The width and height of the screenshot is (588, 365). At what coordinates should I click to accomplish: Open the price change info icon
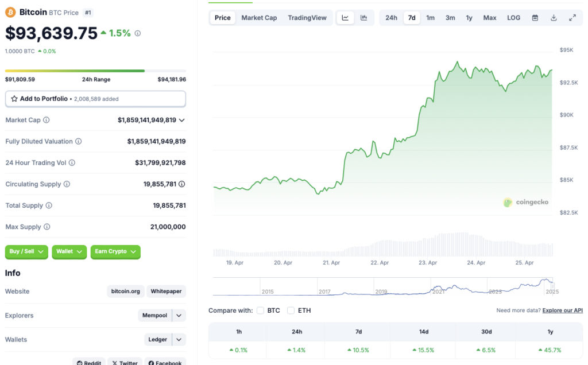pyautogui.click(x=138, y=33)
